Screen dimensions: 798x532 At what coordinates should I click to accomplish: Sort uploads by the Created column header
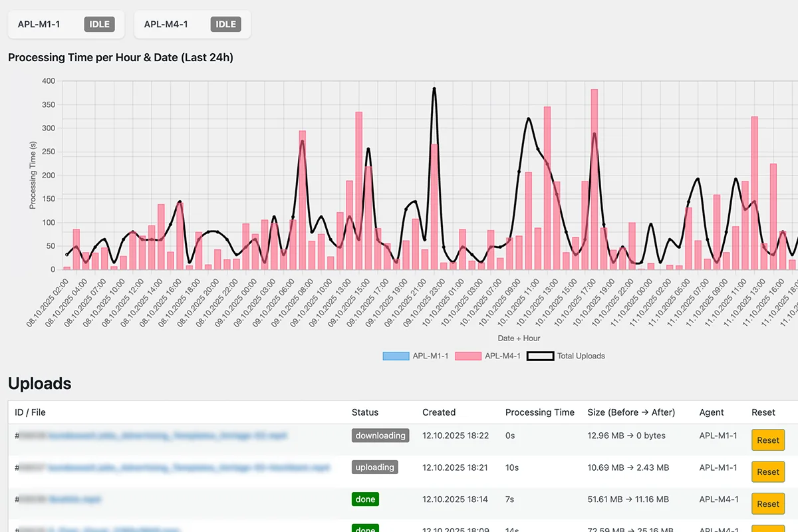(x=439, y=412)
